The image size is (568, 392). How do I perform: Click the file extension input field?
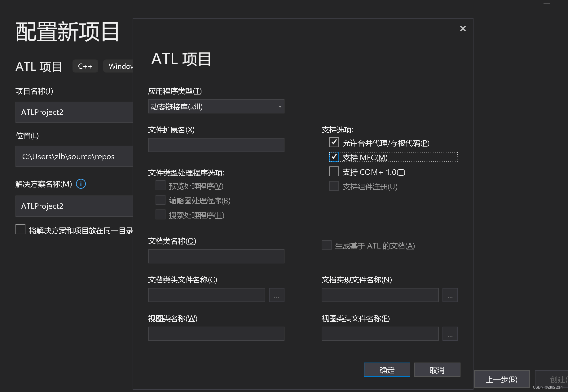point(216,145)
